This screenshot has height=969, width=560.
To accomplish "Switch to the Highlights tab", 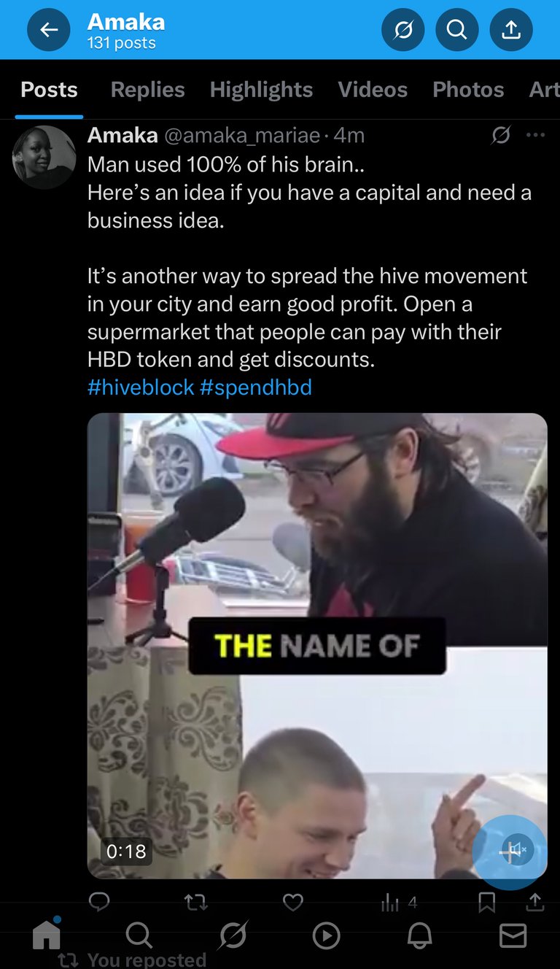I will (261, 90).
